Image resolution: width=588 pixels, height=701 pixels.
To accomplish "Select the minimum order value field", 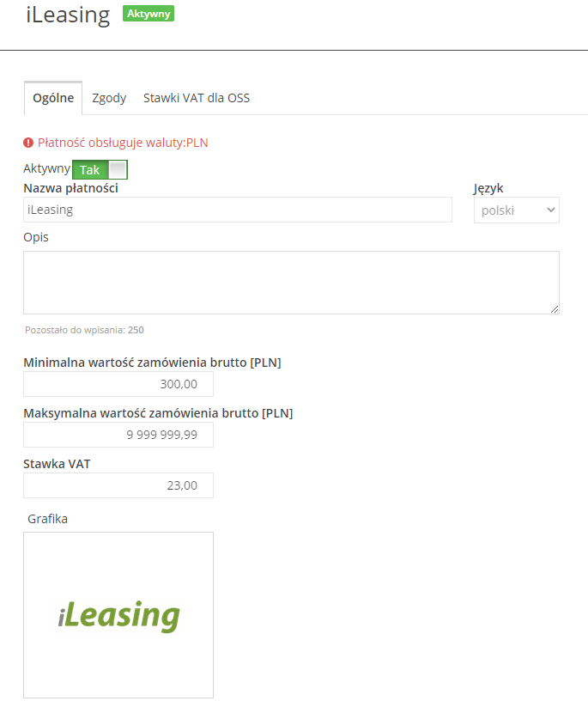I will (118, 384).
